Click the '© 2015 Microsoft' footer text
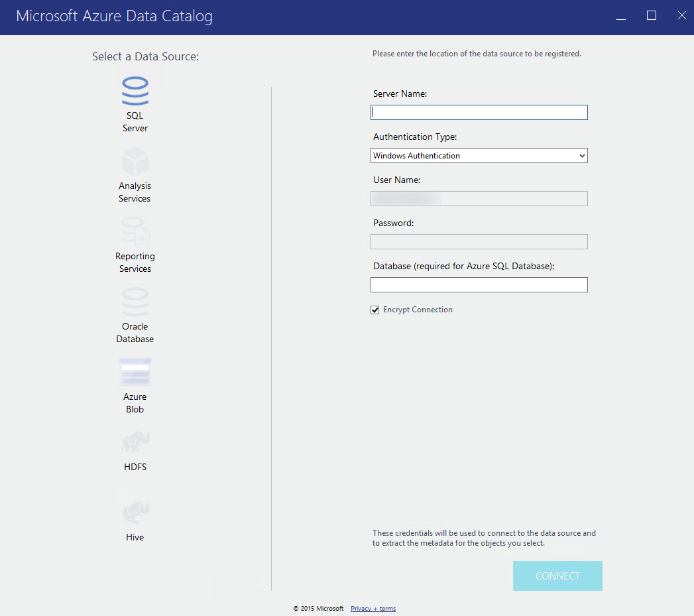 click(318, 609)
